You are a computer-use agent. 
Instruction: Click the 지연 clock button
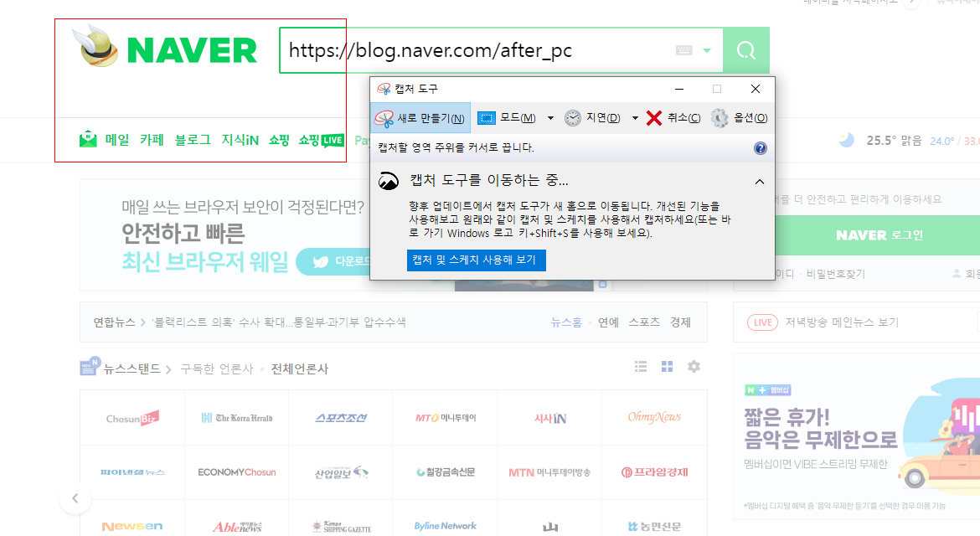(x=592, y=118)
